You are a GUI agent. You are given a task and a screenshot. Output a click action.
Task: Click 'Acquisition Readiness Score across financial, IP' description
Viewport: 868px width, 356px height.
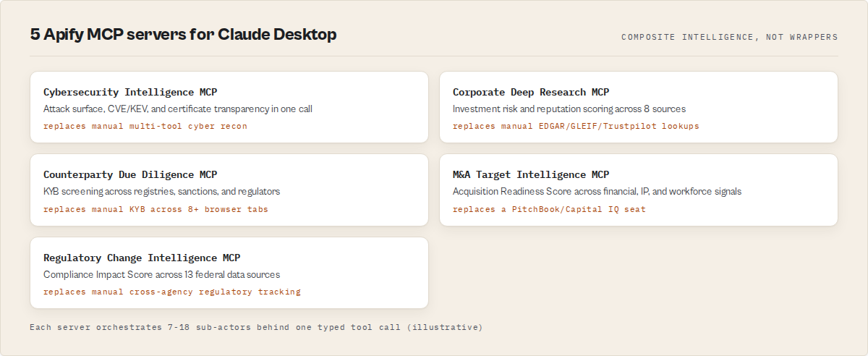(x=597, y=192)
